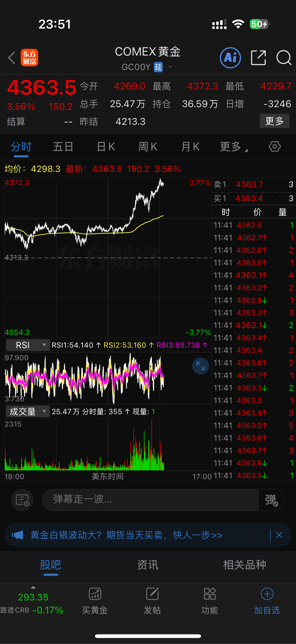Tap the 分时量: 355 readout

pyautogui.click(x=106, y=411)
